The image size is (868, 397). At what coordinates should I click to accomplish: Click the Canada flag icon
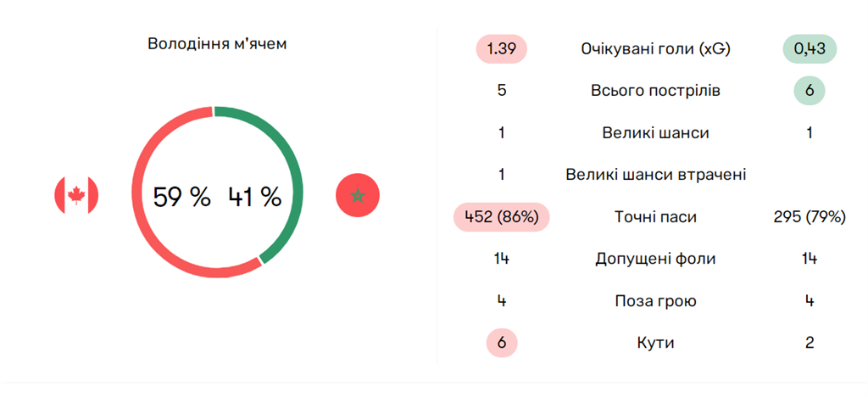point(76,195)
